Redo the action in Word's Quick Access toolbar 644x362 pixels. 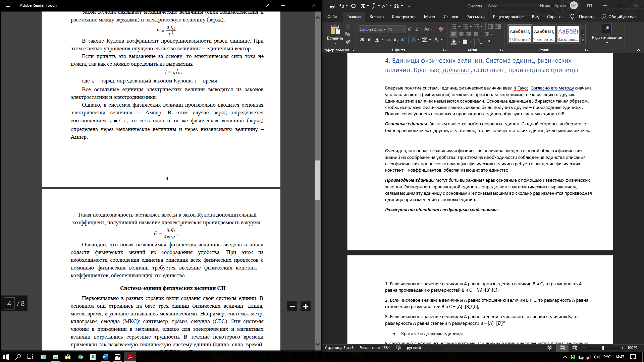coord(353,6)
